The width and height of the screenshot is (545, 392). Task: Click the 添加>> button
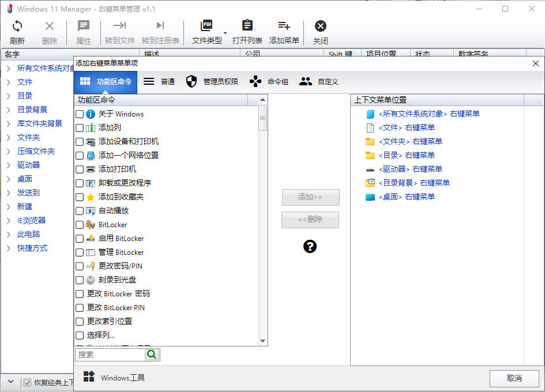point(310,197)
